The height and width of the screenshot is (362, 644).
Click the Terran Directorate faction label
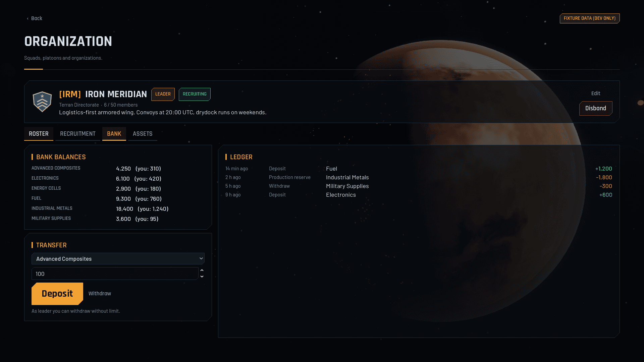click(x=79, y=105)
